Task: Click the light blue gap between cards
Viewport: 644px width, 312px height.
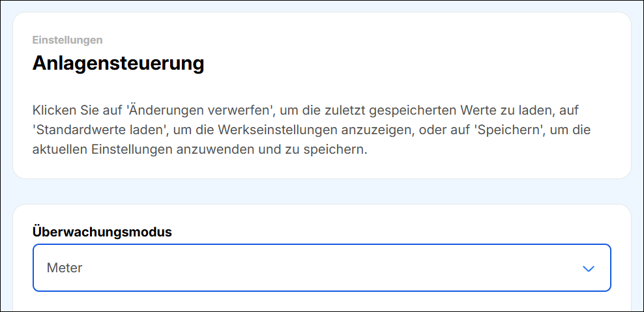Action: pos(321,191)
